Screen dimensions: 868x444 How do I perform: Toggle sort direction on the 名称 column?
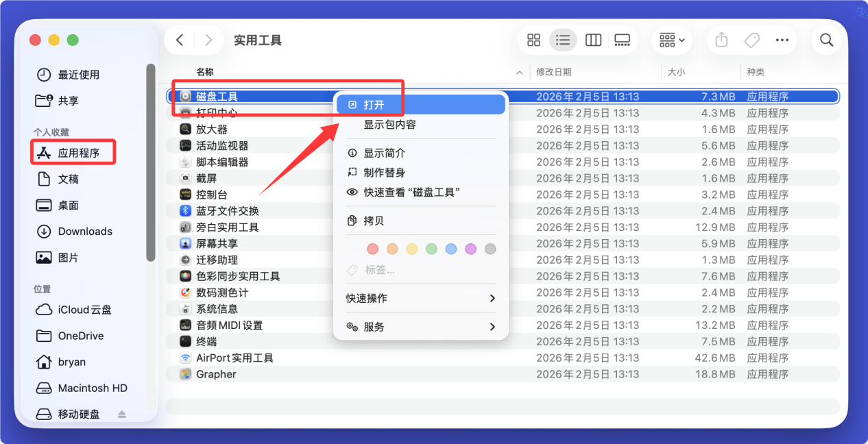(519, 72)
